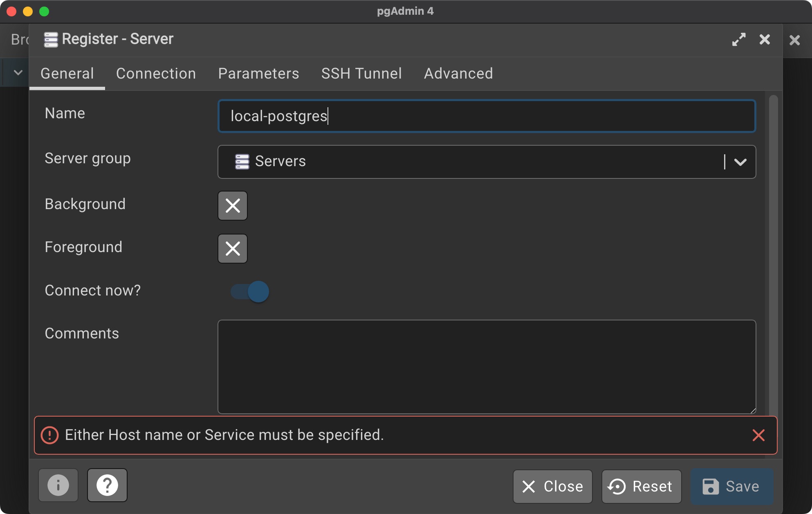Image resolution: width=812 pixels, height=514 pixels.
Task: Click the red error alert icon
Action: (50, 435)
